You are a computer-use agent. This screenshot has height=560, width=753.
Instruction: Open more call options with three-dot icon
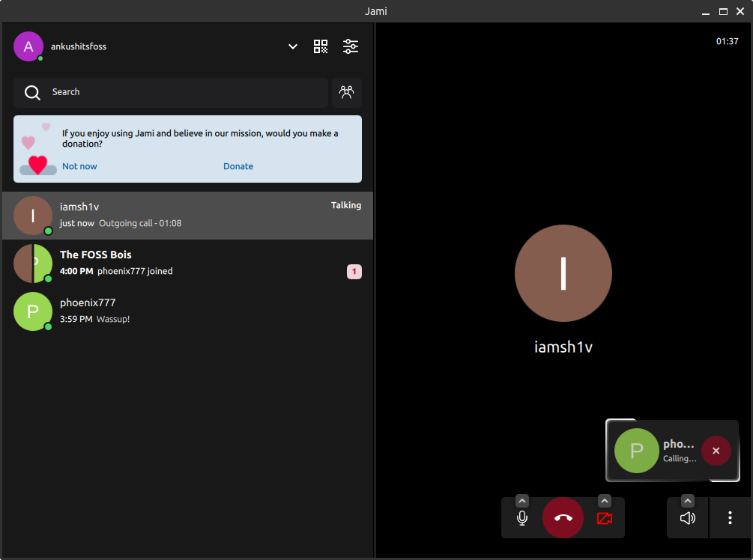(x=729, y=517)
